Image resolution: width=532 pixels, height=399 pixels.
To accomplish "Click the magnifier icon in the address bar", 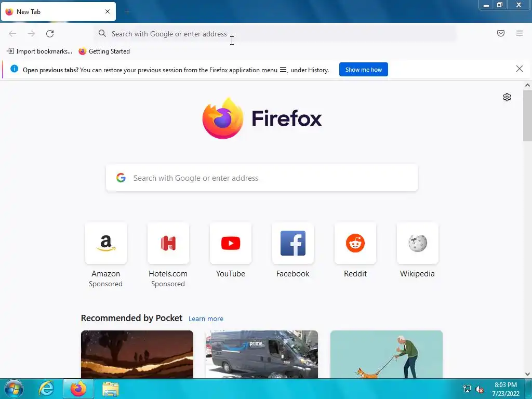I will point(102,33).
